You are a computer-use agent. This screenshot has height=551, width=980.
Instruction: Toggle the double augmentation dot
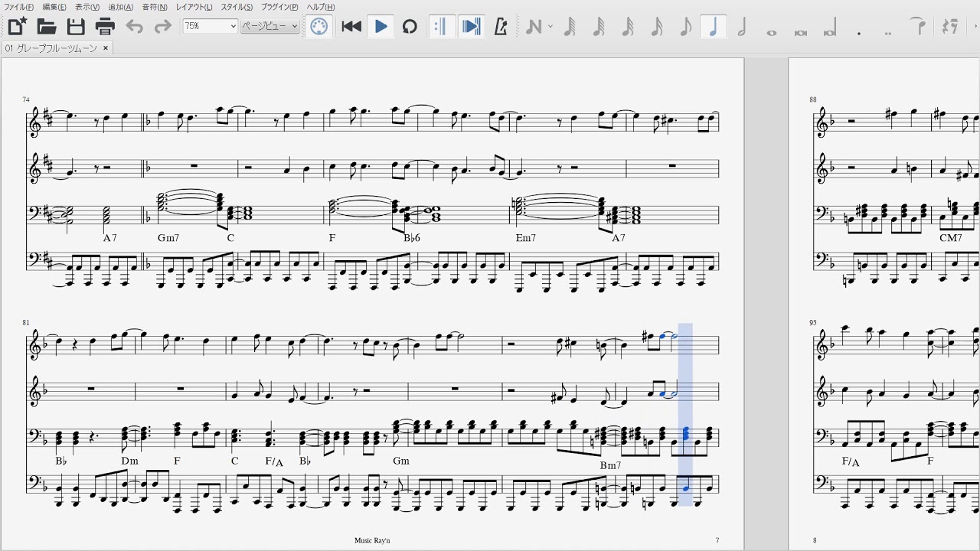(x=888, y=33)
